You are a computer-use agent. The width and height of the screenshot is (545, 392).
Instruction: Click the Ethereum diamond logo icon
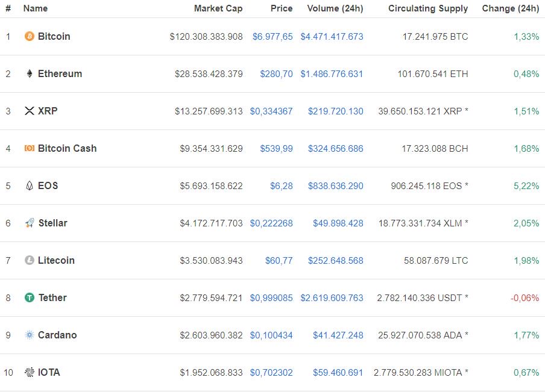pos(30,73)
